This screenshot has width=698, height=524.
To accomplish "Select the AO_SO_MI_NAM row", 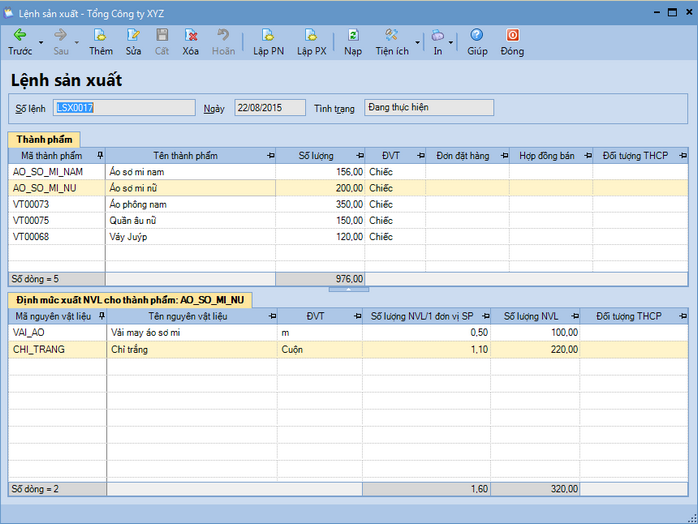I will [x=348, y=172].
